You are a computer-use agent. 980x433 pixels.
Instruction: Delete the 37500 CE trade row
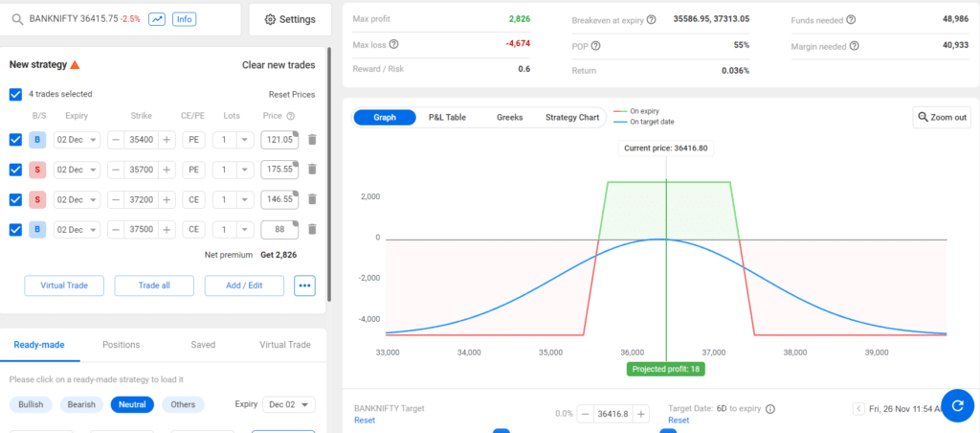pyautogui.click(x=312, y=230)
